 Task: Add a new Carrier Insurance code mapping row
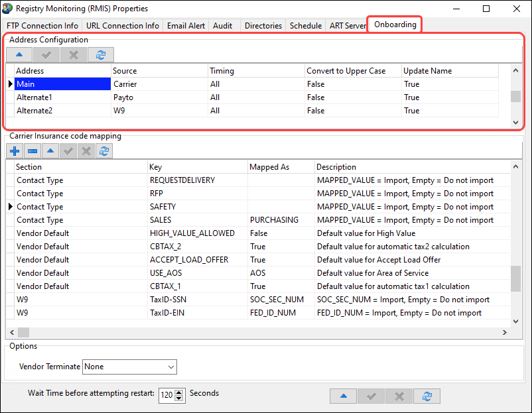15,151
